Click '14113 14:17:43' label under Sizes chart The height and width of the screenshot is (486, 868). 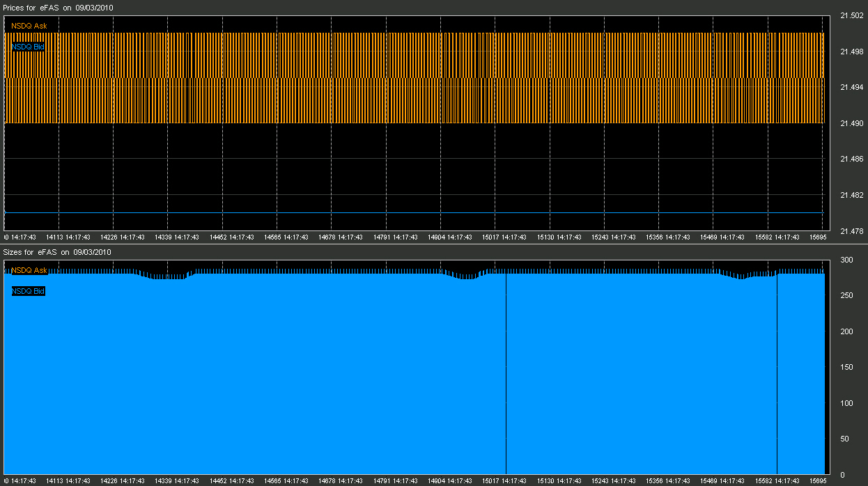tap(68, 481)
